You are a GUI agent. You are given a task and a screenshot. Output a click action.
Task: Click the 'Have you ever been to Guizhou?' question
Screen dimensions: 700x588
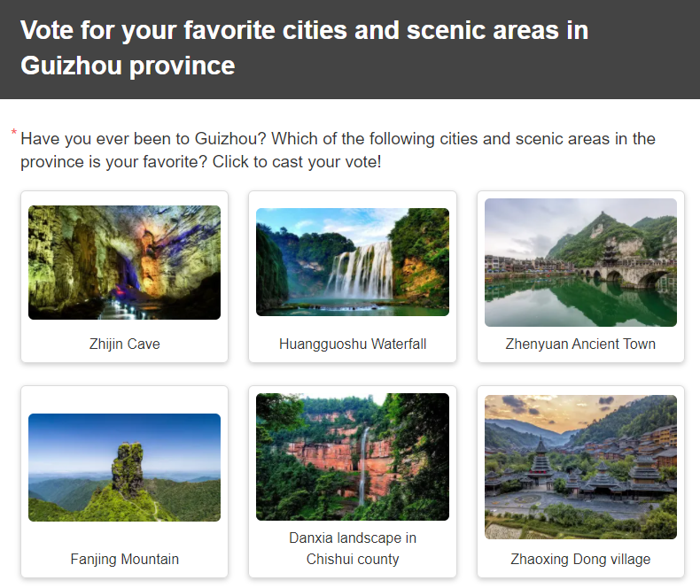click(x=338, y=151)
